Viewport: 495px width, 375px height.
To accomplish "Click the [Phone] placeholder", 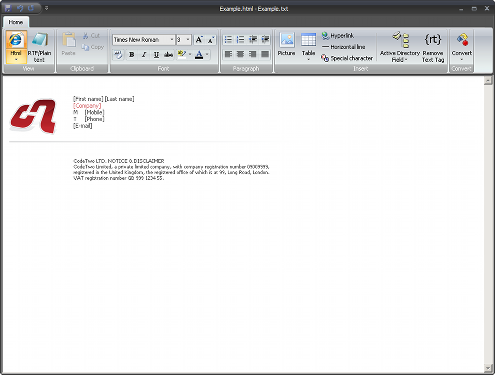I will click(x=94, y=119).
